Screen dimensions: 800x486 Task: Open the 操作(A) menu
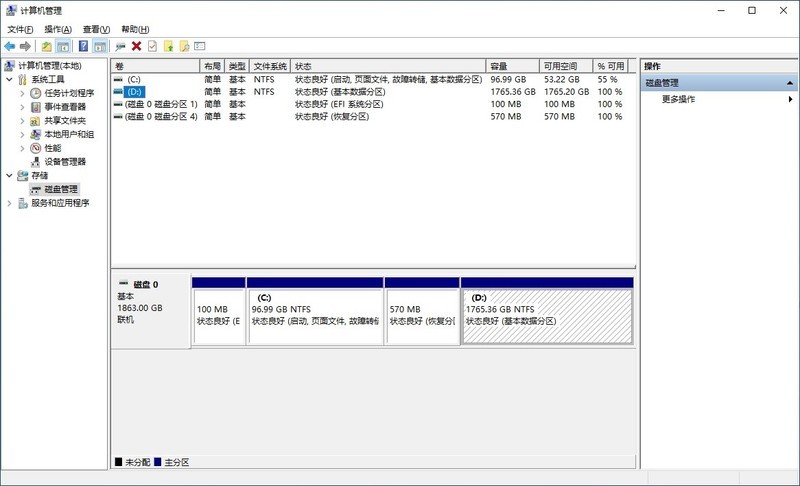tap(58, 29)
